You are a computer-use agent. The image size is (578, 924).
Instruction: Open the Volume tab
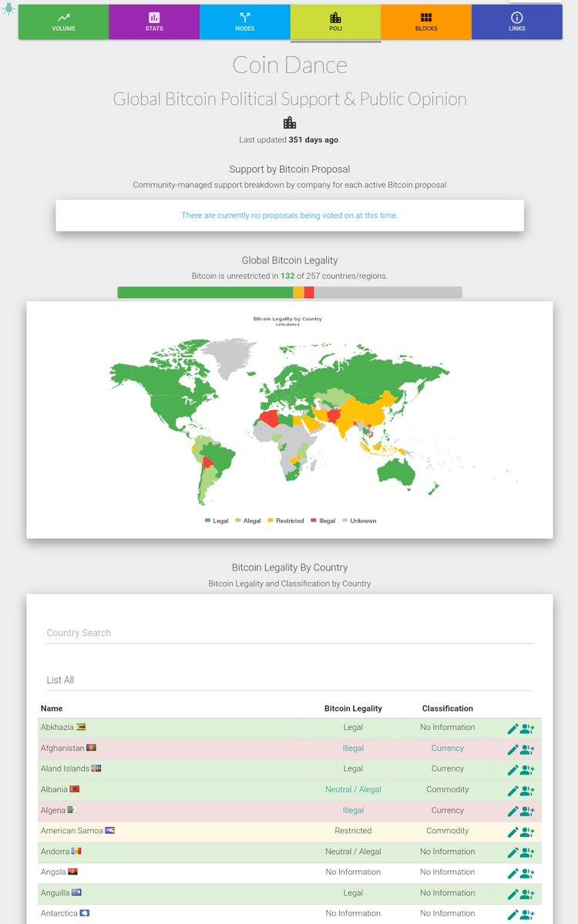click(x=64, y=22)
